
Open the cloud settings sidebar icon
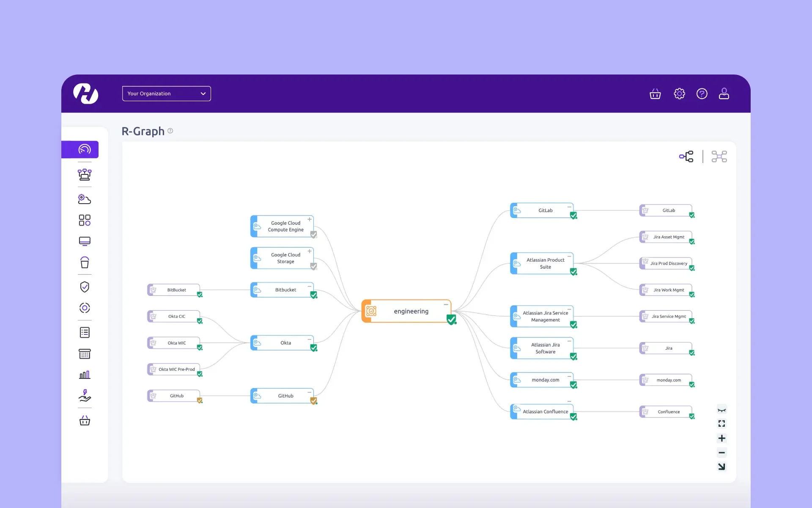click(85, 199)
